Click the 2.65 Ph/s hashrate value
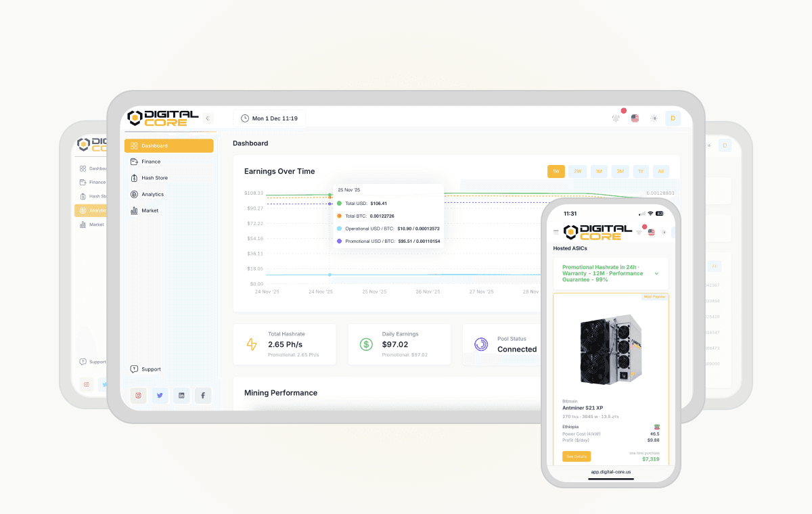 pyautogui.click(x=286, y=344)
